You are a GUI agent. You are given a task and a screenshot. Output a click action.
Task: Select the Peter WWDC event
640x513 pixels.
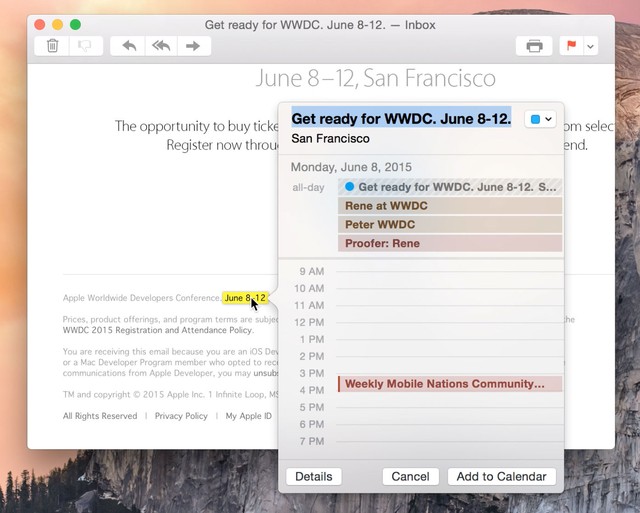coord(450,224)
